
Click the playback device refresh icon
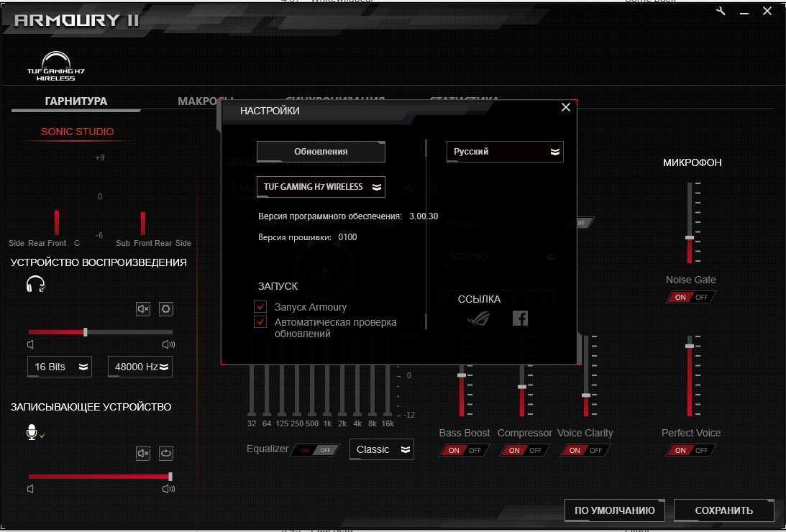(166, 308)
